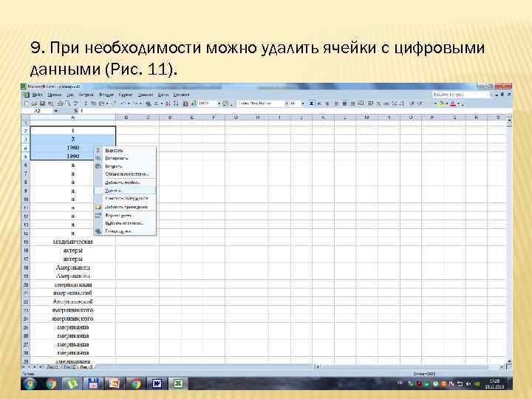
Task: Choose Очистить содержимое in the context menu
Action: (x=125, y=199)
